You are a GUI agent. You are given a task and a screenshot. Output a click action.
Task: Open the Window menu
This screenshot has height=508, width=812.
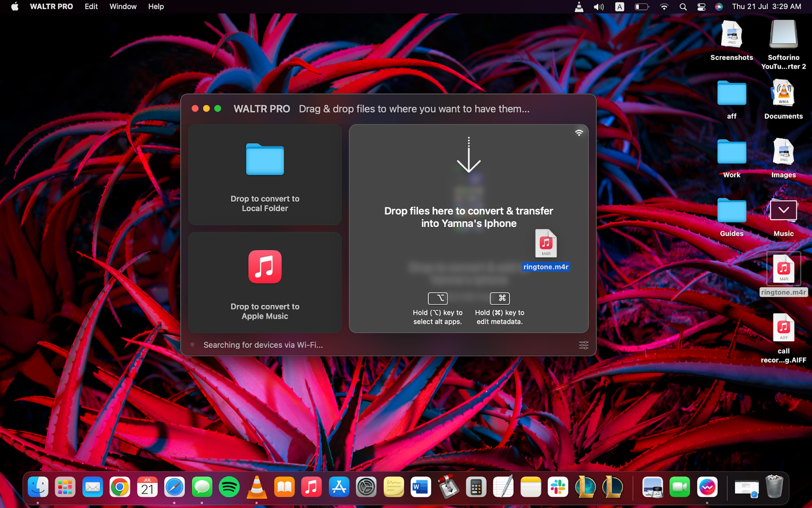123,7
